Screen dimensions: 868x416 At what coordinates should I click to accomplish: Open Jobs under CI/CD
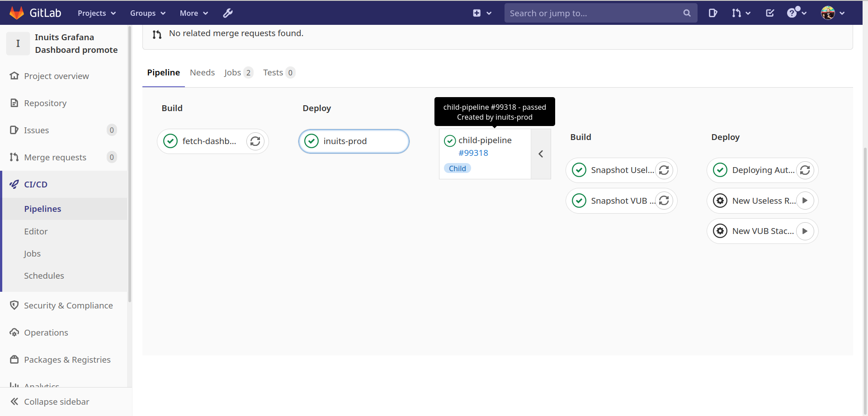coord(32,253)
